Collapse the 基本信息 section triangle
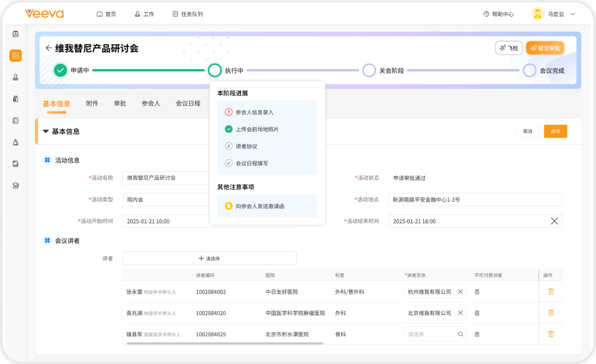 click(46, 132)
